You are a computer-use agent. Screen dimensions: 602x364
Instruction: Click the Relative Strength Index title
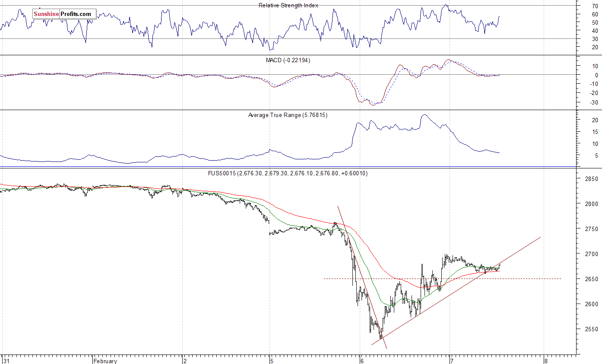(x=288, y=5)
